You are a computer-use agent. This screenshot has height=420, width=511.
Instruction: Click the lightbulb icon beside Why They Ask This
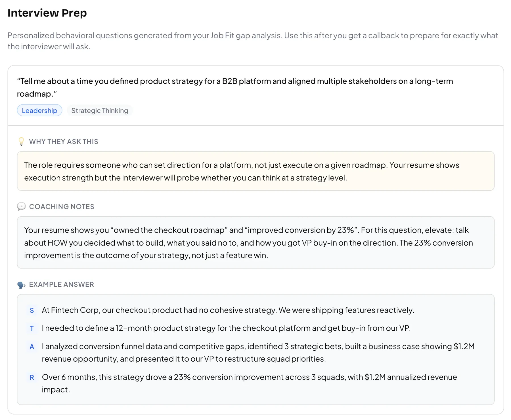tap(21, 142)
